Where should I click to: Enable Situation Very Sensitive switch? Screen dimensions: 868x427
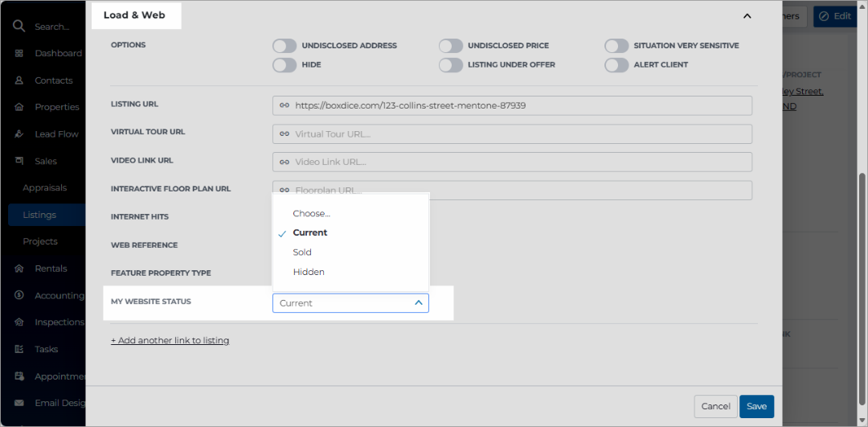[x=616, y=45]
